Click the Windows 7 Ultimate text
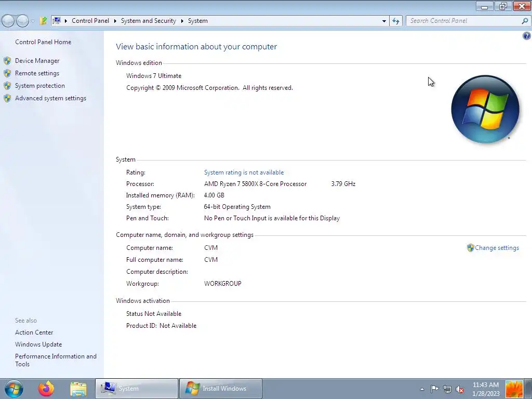The height and width of the screenshot is (399, 532). tap(154, 76)
